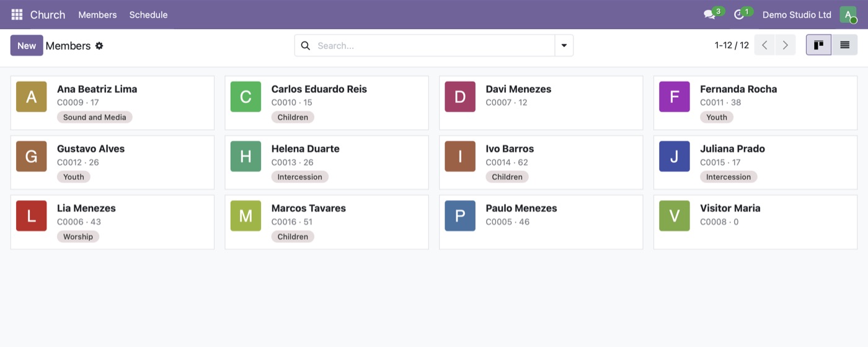Click Helena Duarte's Intercession tag
Viewport: 868px width, 347px height.
(300, 177)
